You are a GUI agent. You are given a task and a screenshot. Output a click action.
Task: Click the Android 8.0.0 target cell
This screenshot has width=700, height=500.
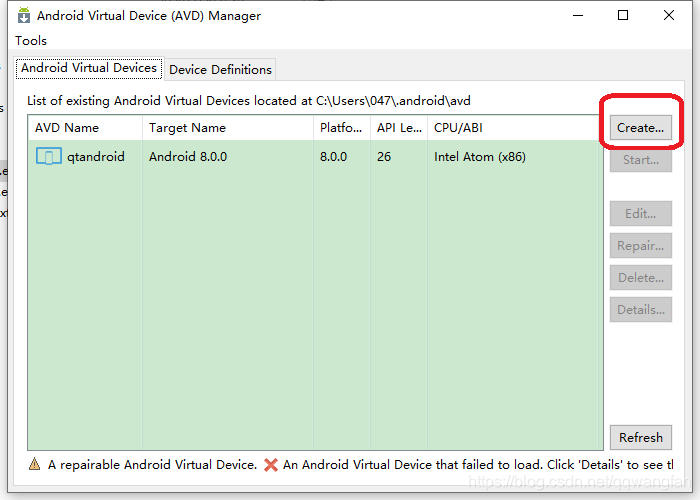coord(188,157)
